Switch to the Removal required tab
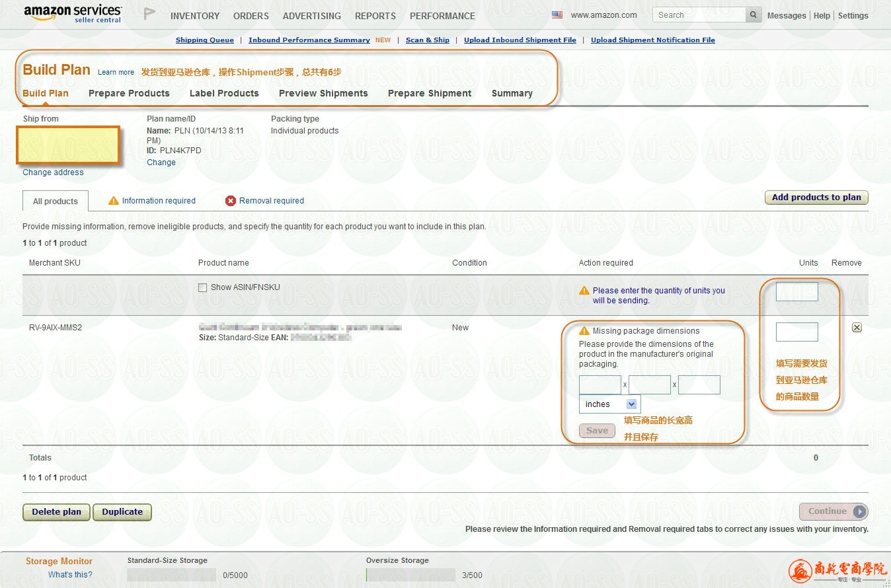This screenshot has height=588, width=891. [x=272, y=201]
